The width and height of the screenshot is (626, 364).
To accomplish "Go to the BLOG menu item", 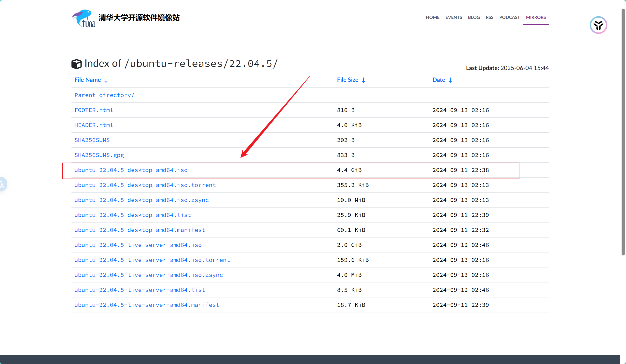I will click(473, 17).
